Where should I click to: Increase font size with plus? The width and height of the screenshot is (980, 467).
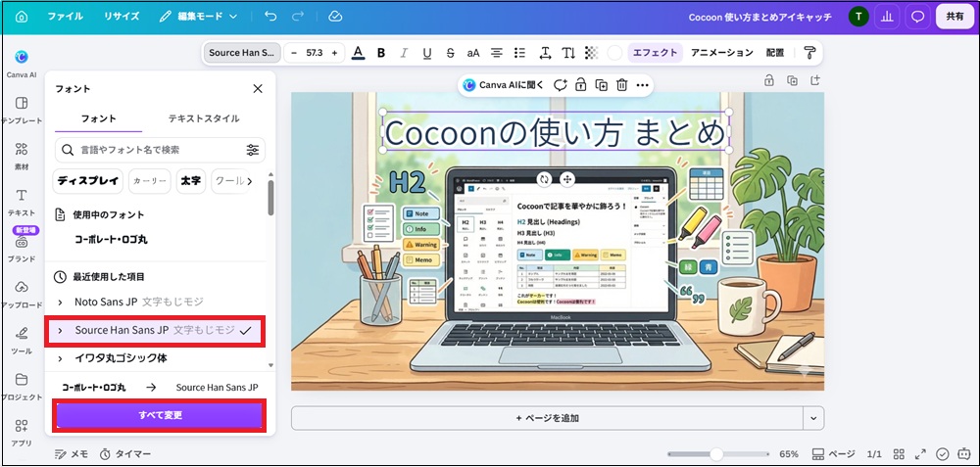[334, 53]
